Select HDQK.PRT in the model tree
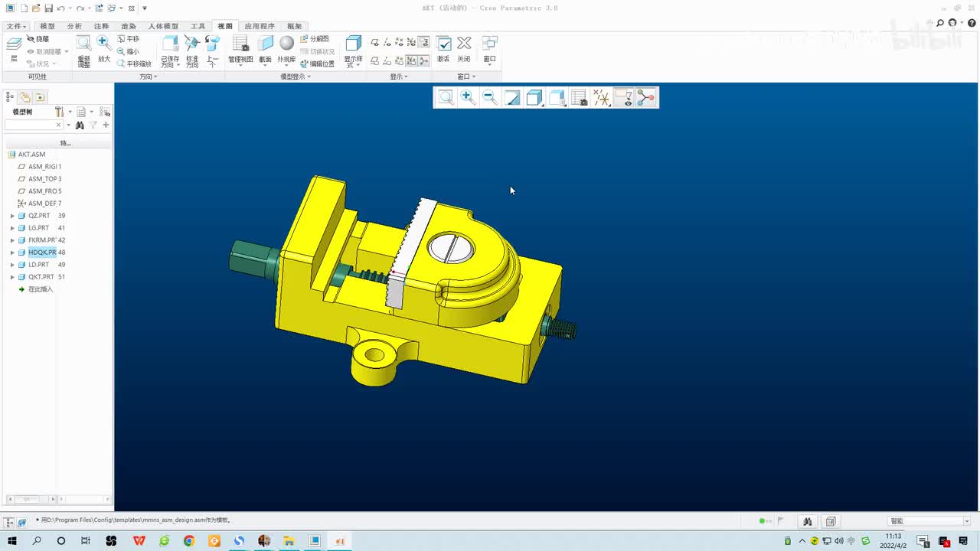 pyautogui.click(x=42, y=253)
